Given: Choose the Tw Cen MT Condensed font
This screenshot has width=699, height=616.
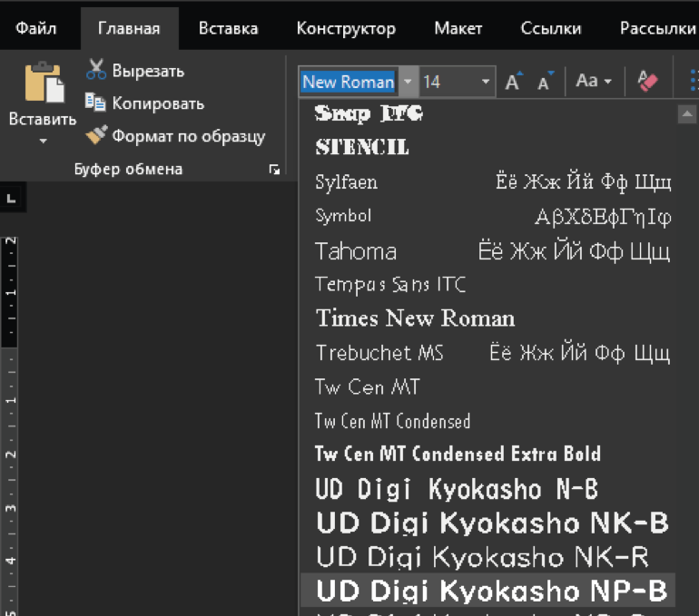Looking at the screenshot, I should [487, 421].
